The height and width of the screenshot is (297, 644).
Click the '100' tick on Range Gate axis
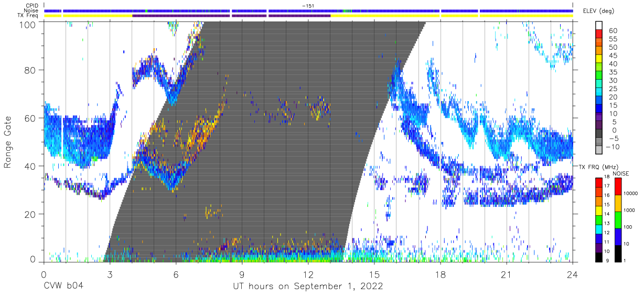click(x=27, y=25)
